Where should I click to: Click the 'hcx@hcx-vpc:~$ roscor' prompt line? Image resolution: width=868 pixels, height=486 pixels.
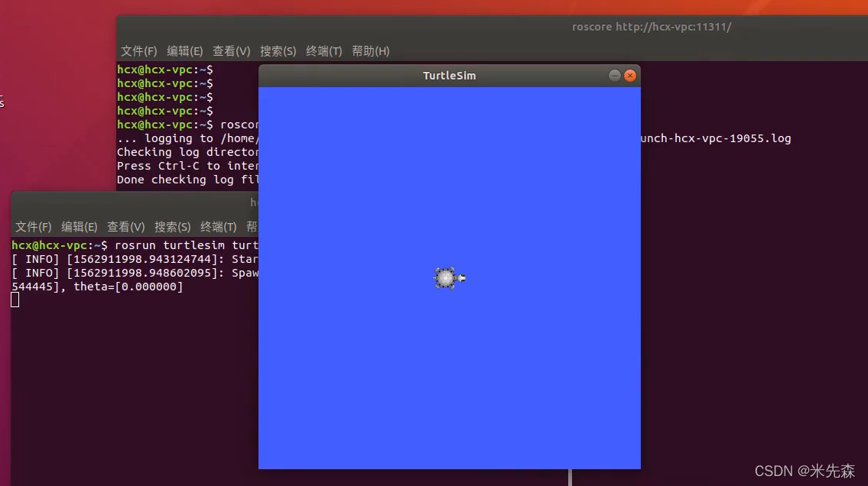[187, 125]
